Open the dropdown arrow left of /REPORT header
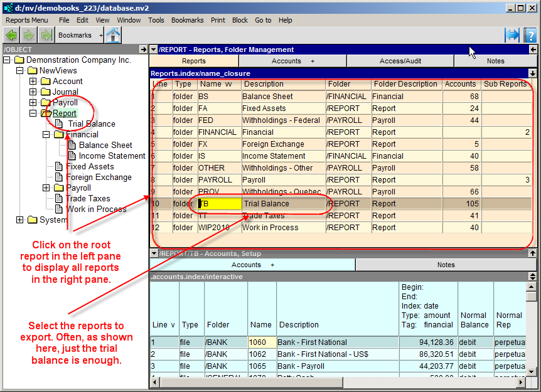The height and width of the screenshot is (392, 541). tap(154, 50)
